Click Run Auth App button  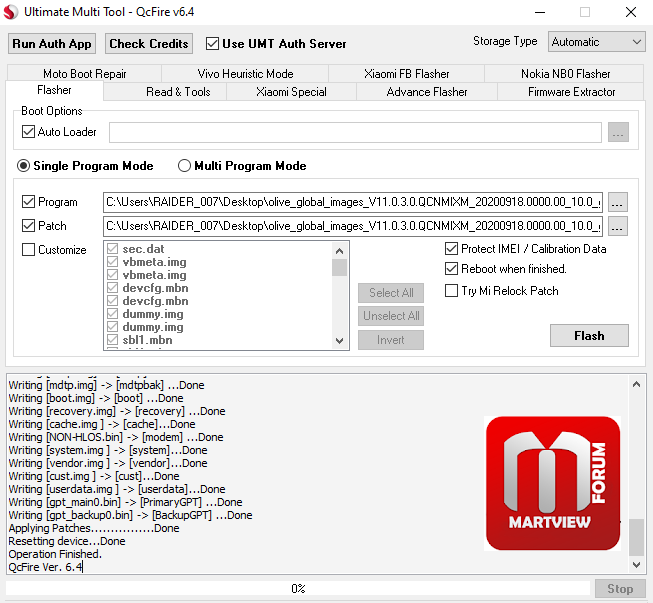click(52, 44)
